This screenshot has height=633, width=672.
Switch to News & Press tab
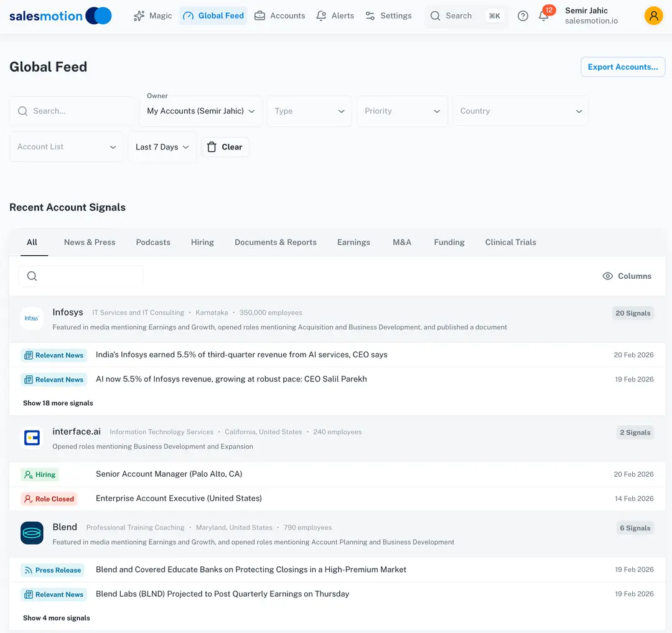(x=90, y=242)
